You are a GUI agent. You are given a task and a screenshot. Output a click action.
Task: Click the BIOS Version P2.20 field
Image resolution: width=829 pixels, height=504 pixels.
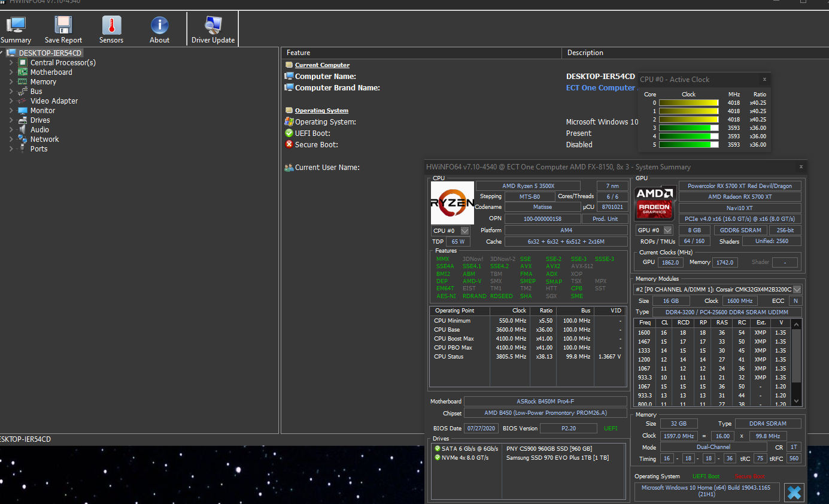[x=568, y=428]
